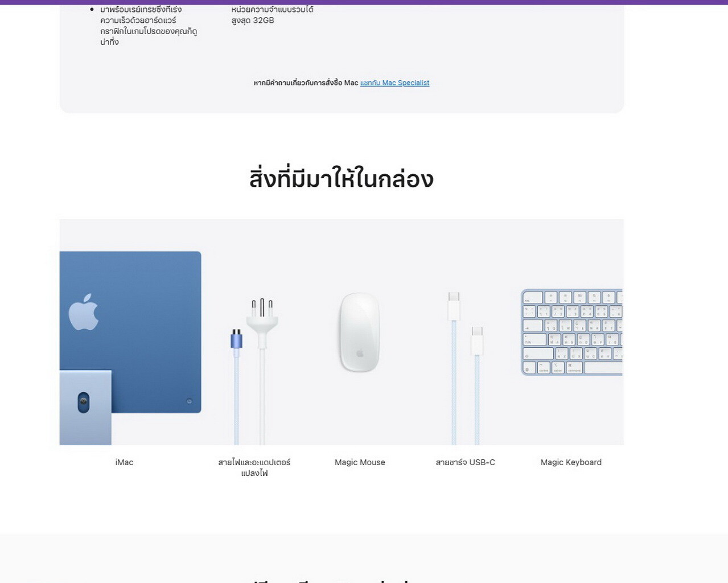Open the แชทกับ Mac Specialist link
This screenshot has height=583, width=728.
pos(394,83)
